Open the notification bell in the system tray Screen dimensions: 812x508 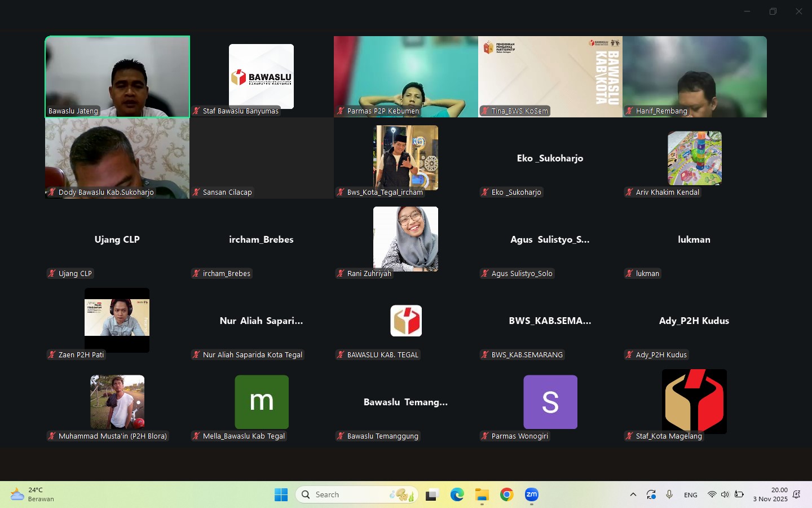pyautogui.click(x=796, y=495)
